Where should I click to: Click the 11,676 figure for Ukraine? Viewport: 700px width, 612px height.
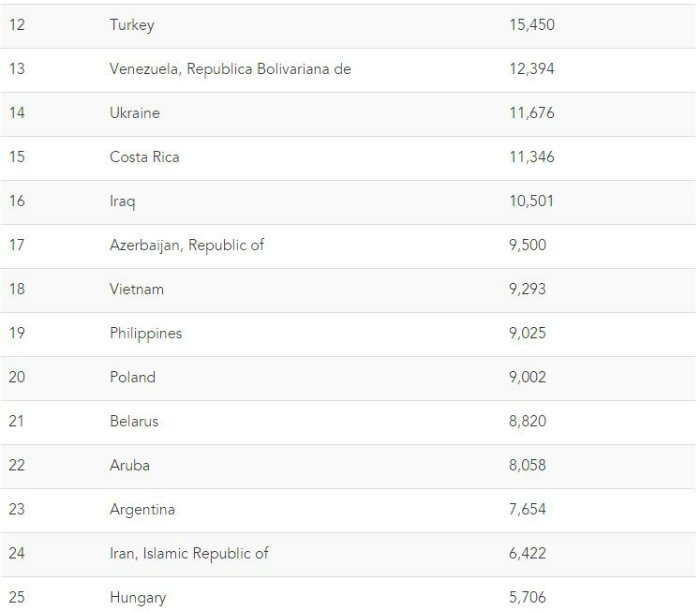click(531, 113)
